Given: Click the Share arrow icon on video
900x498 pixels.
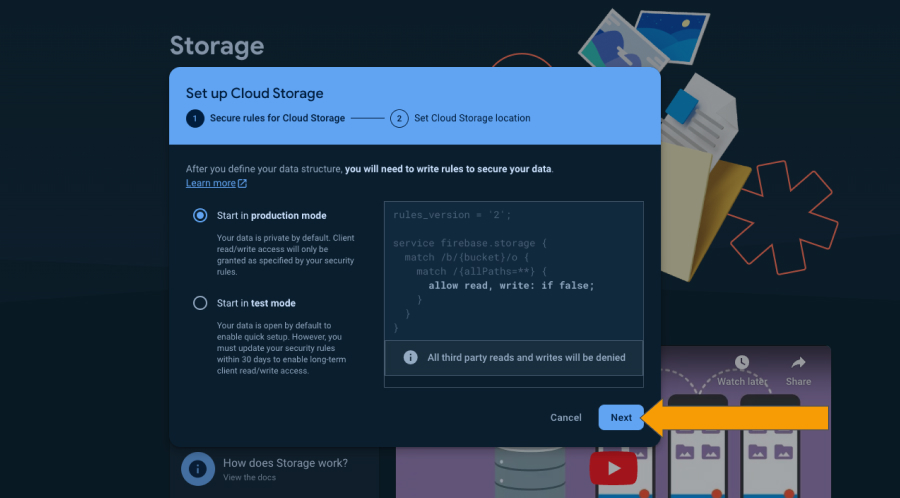Looking at the screenshot, I should (798, 363).
